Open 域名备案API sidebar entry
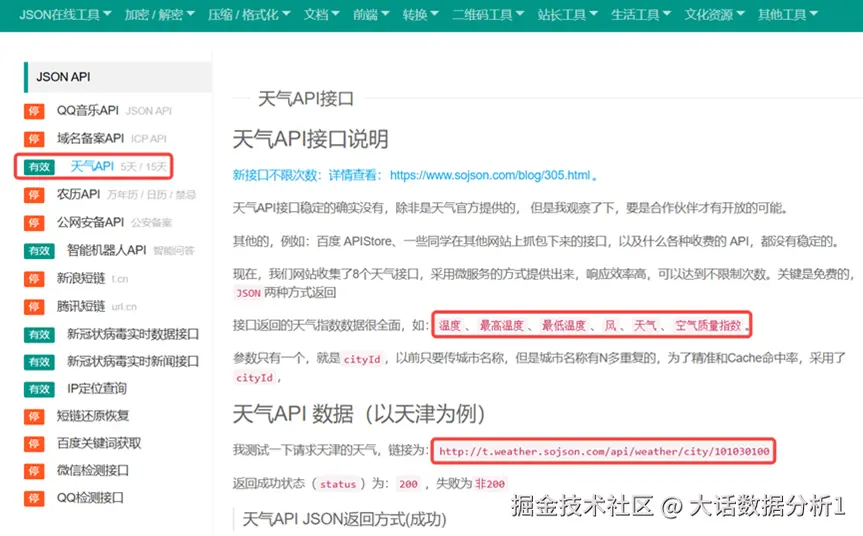Screen dimensions: 863x536 tap(90, 138)
